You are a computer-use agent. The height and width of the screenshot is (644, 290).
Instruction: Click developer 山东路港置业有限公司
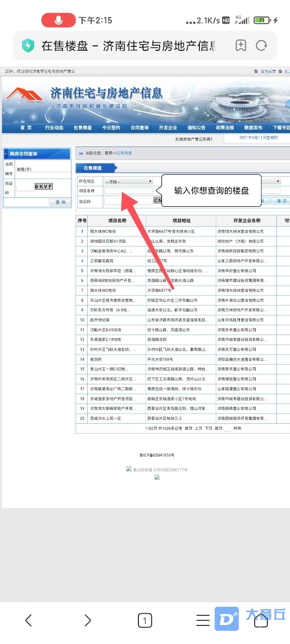click(237, 388)
